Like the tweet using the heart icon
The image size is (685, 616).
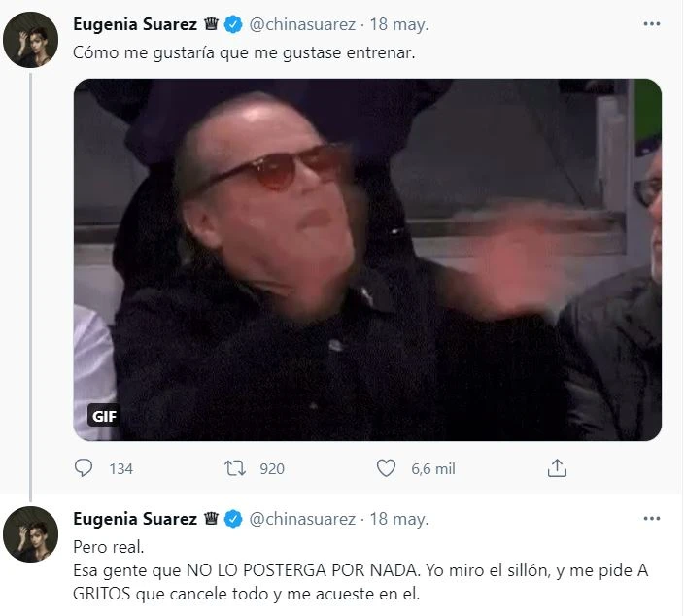pyautogui.click(x=386, y=468)
